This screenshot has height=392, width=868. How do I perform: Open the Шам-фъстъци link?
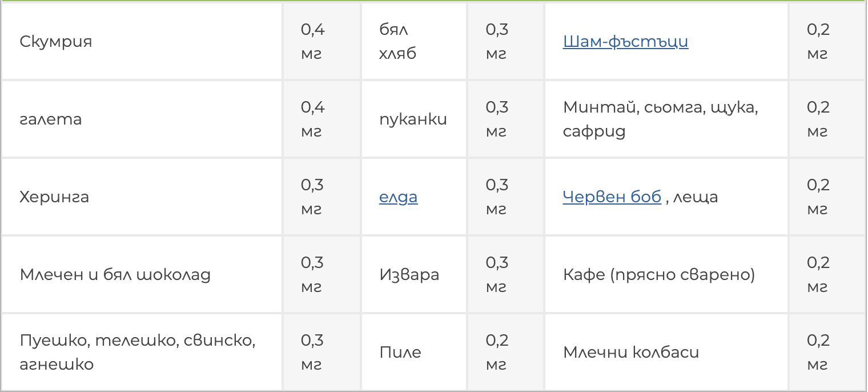[625, 42]
